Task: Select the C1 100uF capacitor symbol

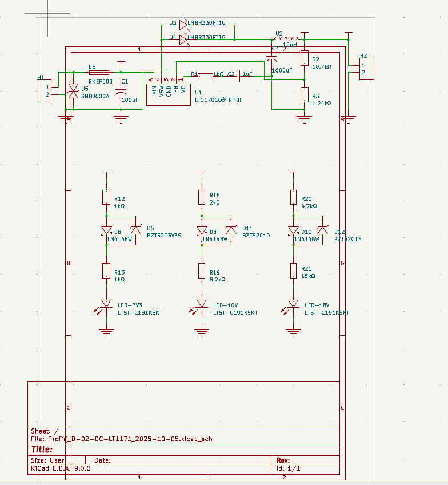Action: 121,92
